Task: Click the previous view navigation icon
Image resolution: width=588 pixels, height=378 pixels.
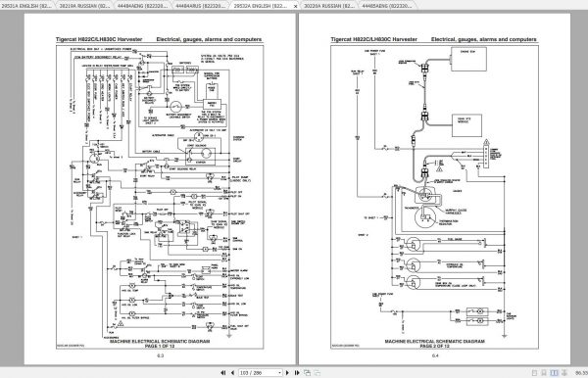Action: 307,373
